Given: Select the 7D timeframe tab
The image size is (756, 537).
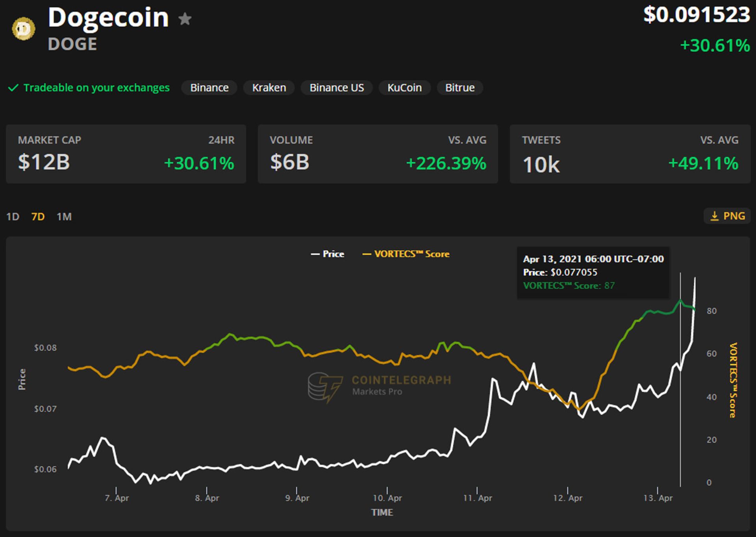Looking at the screenshot, I should point(37,216).
